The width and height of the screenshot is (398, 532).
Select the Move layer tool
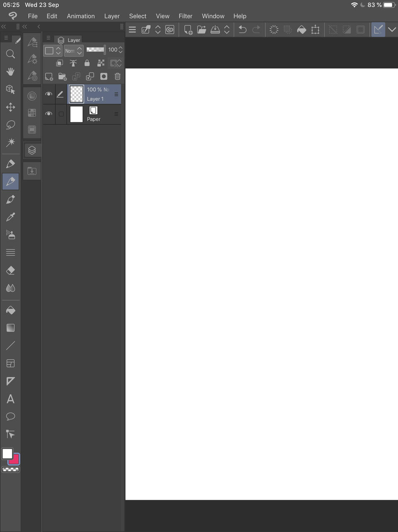[x=11, y=107]
